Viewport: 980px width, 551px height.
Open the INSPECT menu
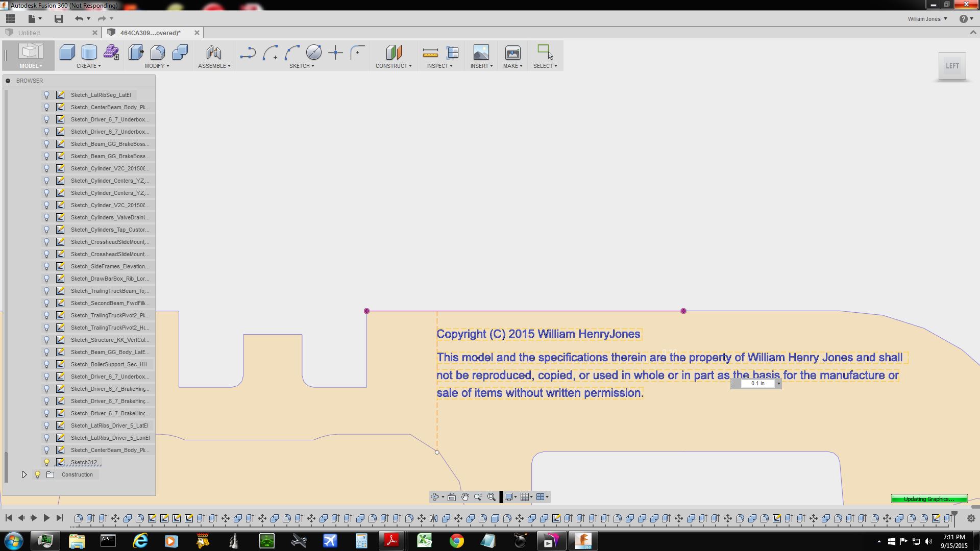(x=440, y=66)
